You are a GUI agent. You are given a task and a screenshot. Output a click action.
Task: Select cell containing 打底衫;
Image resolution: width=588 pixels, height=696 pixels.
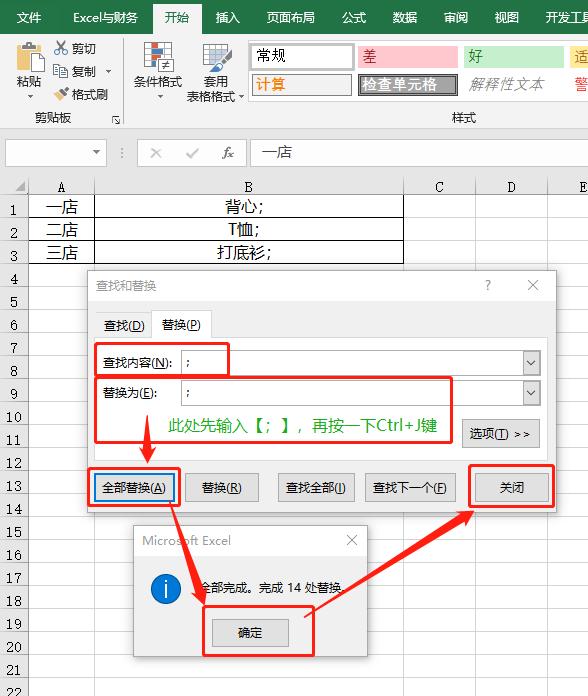pyautogui.click(x=249, y=253)
